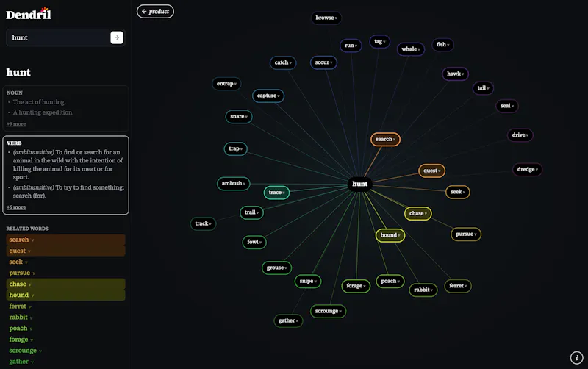Click the central hunt node

pos(359,184)
